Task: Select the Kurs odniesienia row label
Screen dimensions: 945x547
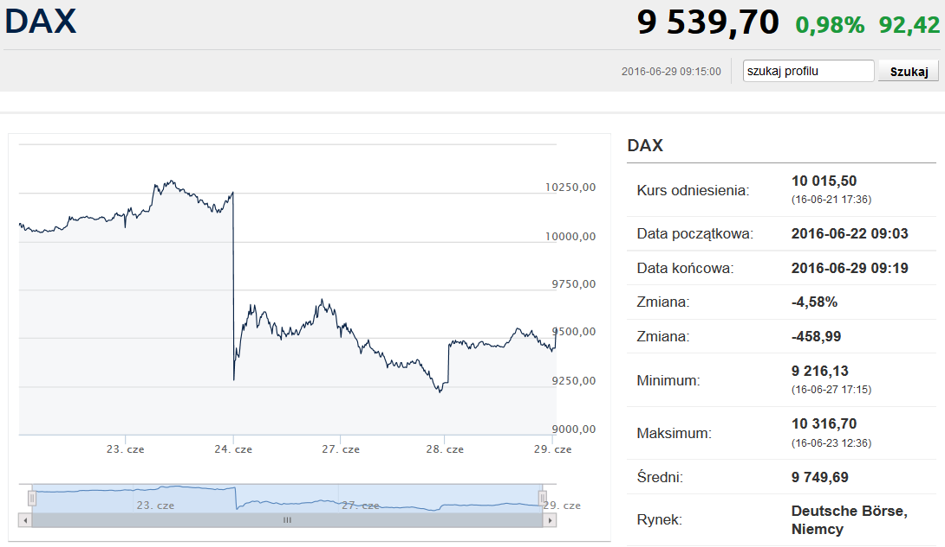Action: (692, 190)
